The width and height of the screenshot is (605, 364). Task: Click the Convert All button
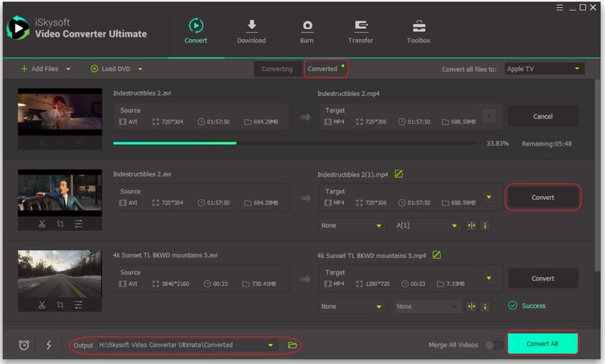point(542,343)
